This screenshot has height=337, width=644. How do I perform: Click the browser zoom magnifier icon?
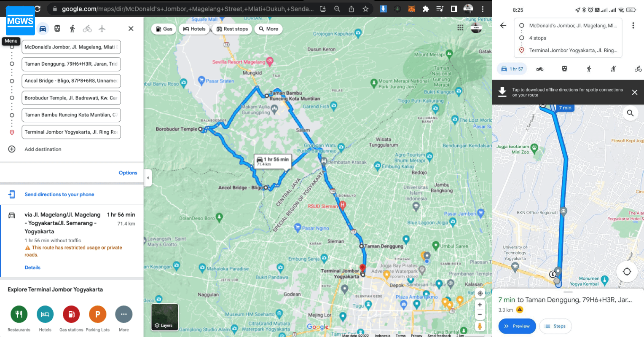coord(337,9)
